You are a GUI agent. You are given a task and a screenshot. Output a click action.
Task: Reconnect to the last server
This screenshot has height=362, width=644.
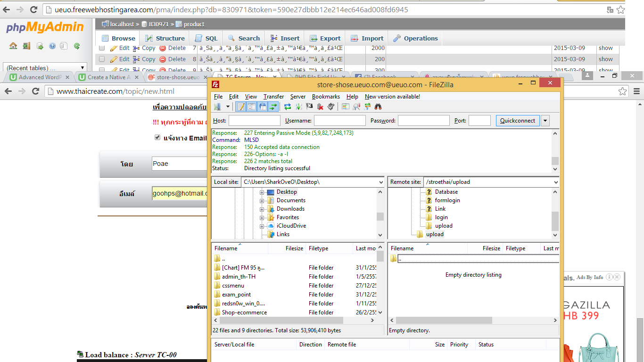(x=331, y=107)
